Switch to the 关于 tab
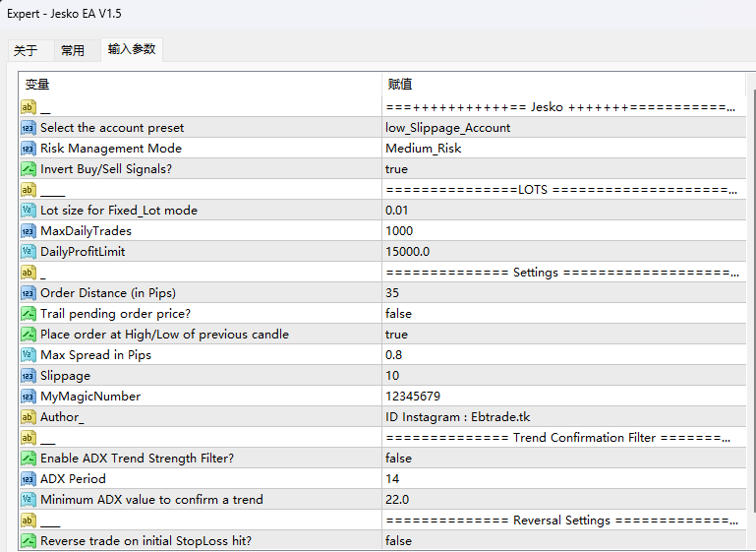 point(27,51)
